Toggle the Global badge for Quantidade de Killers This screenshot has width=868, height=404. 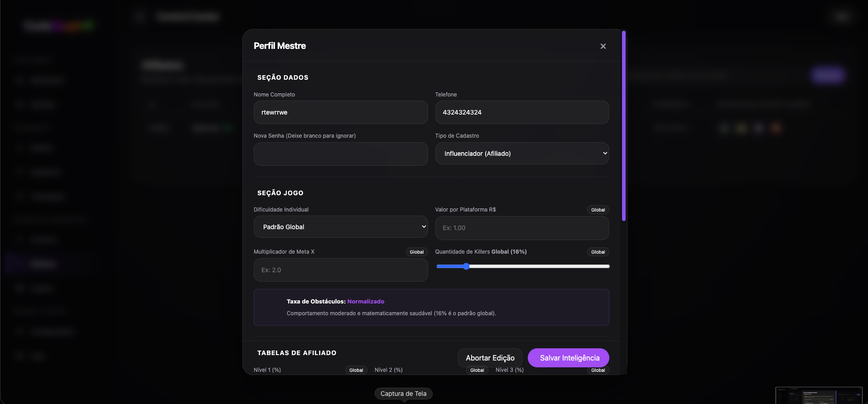[x=598, y=252]
